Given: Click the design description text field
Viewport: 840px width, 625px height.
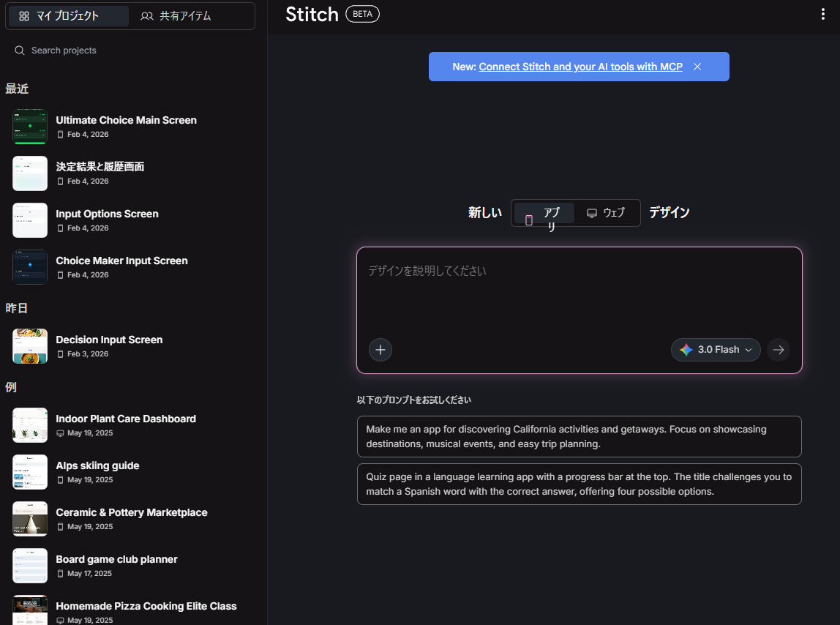Looking at the screenshot, I should click(578, 293).
